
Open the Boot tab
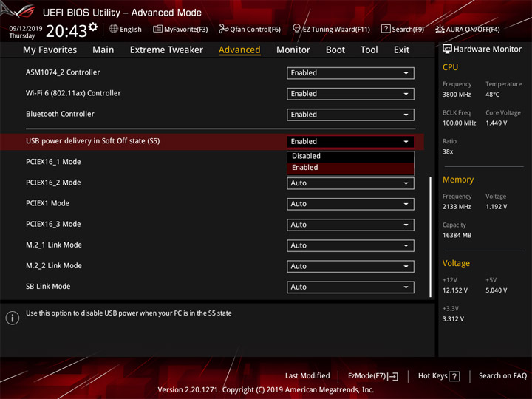335,50
